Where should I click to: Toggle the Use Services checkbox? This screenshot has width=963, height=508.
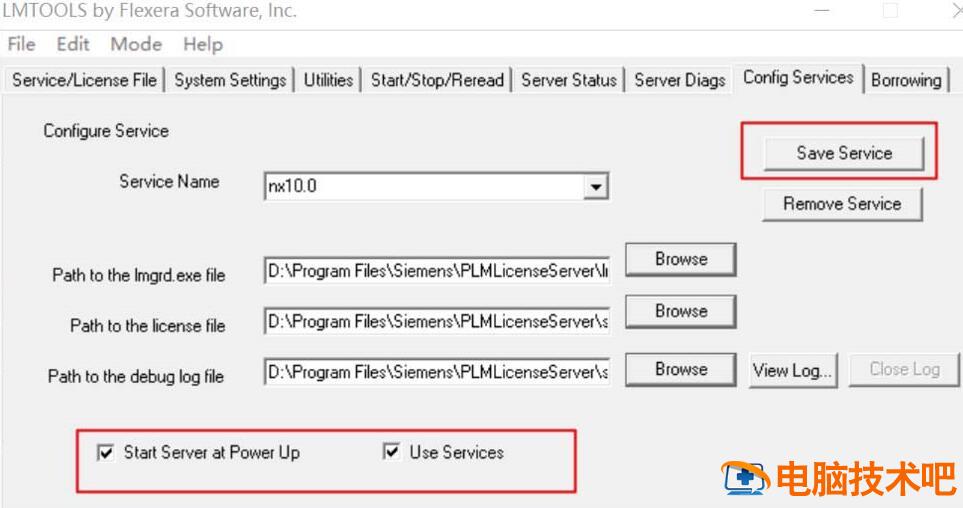[x=391, y=451]
